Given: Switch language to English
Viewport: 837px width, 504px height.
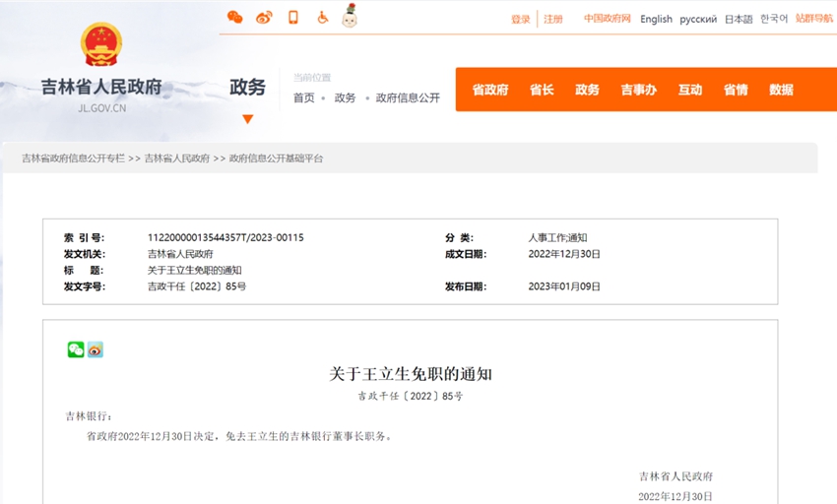Looking at the screenshot, I should 656,19.
